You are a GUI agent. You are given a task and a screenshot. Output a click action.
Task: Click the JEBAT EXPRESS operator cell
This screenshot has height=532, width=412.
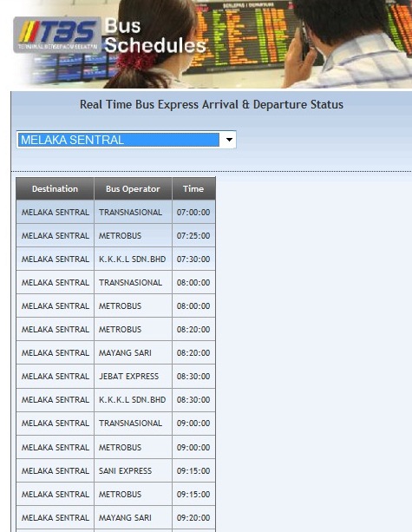point(133,377)
